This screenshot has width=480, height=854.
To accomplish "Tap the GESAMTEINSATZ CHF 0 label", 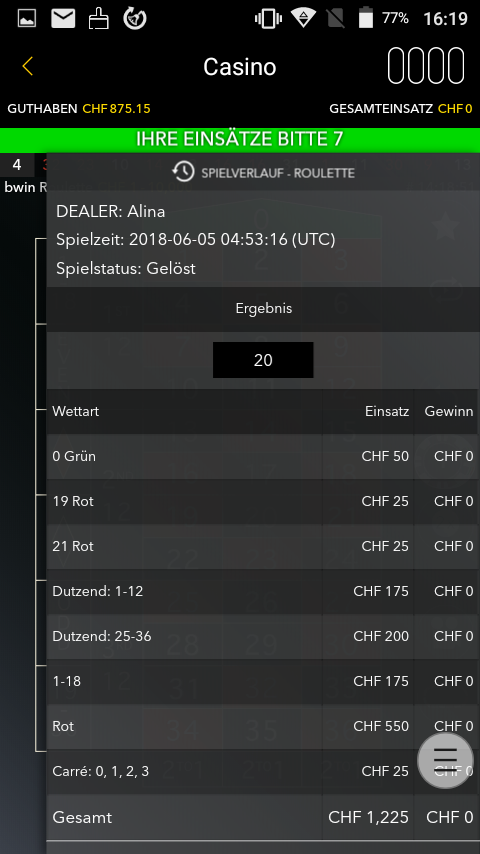I will 400,108.
